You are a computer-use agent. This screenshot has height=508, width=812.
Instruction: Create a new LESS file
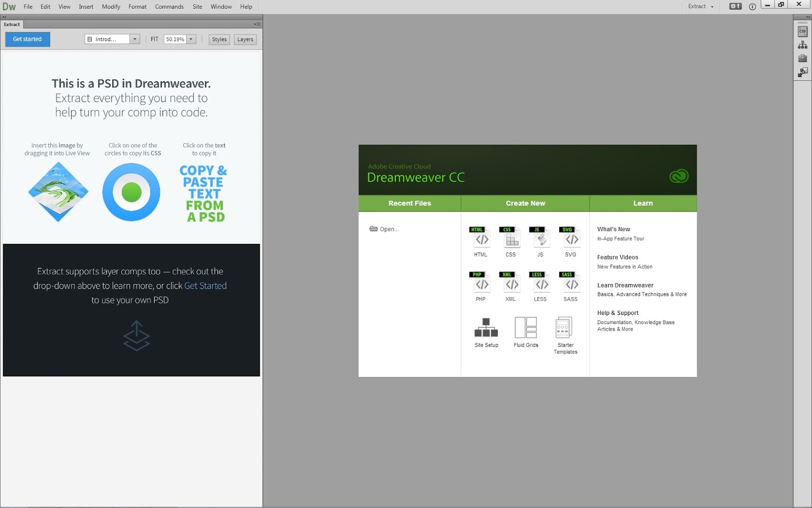pyautogui.click(x=540, y=287)
